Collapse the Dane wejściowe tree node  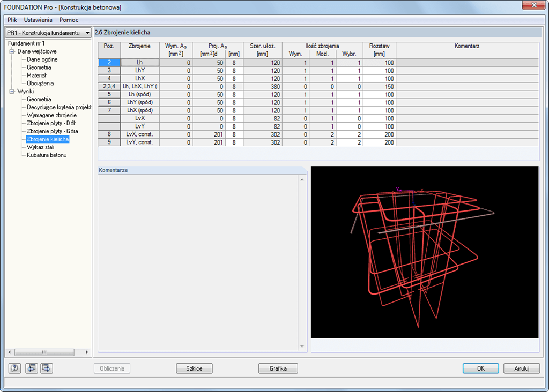coord(12,51)
